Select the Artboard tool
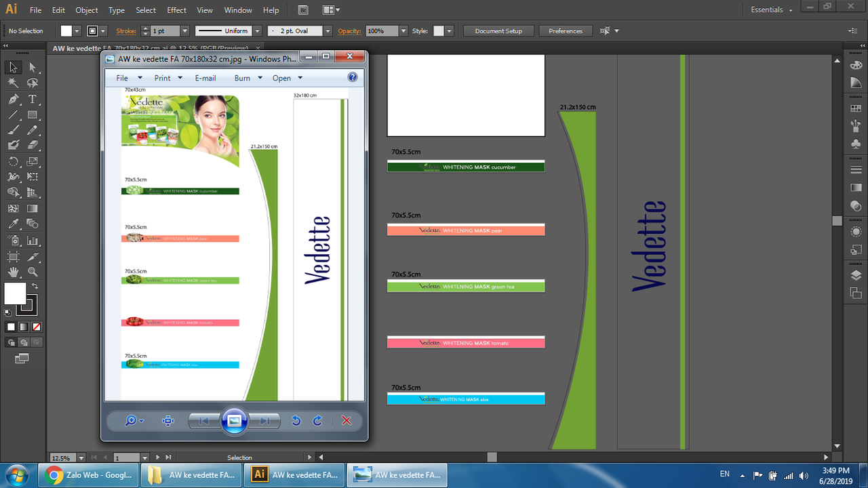Image resolution: width=868 pixels, height=488 pixels. click(13, 256)
